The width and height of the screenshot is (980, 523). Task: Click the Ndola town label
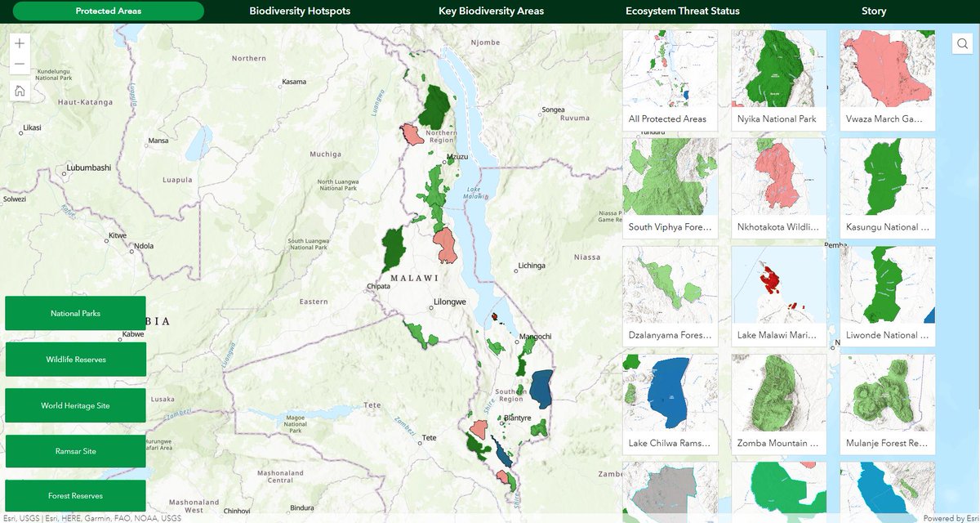point(144,245)
